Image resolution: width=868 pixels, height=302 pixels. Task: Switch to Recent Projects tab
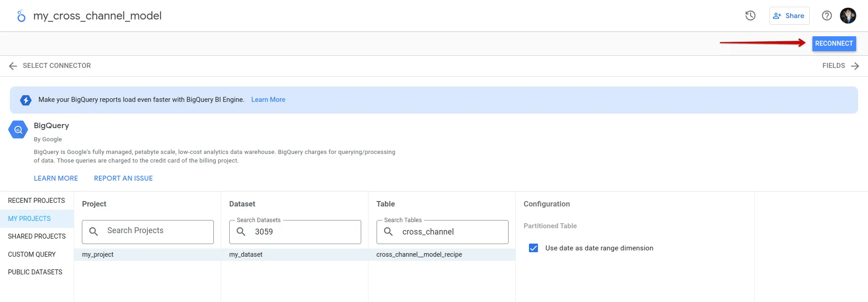point(37,201)
